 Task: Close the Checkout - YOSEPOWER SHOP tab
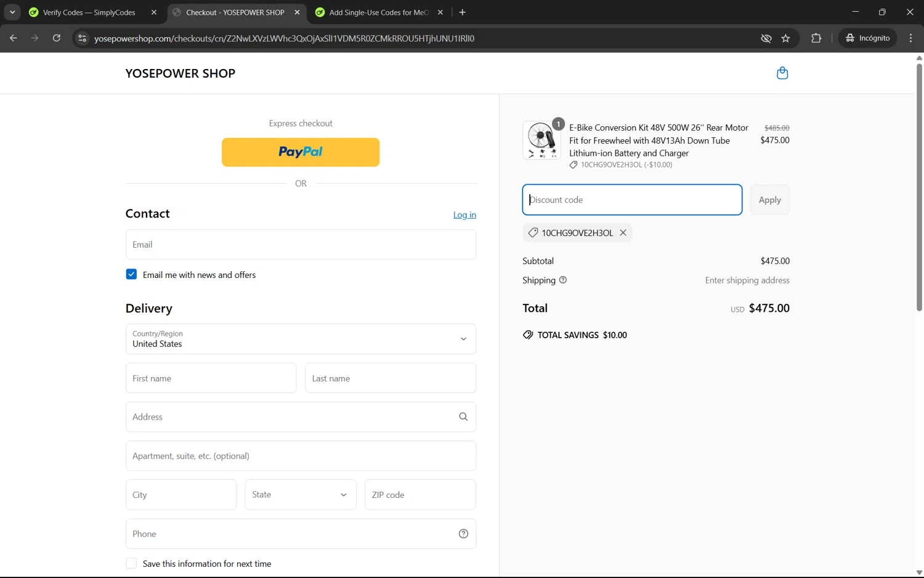pos(298,12)
